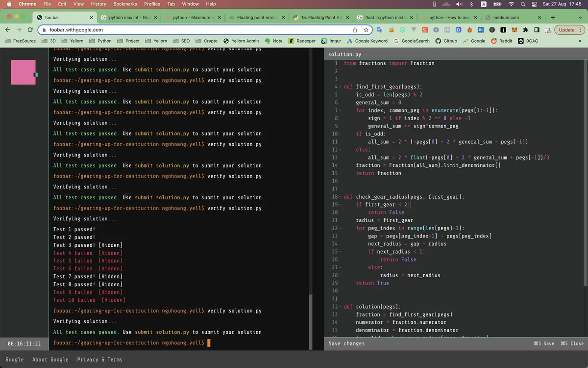This screenshot has height=368, width=588.
Task: Open the cookie extension icon
Action: [x=391, y=30]
